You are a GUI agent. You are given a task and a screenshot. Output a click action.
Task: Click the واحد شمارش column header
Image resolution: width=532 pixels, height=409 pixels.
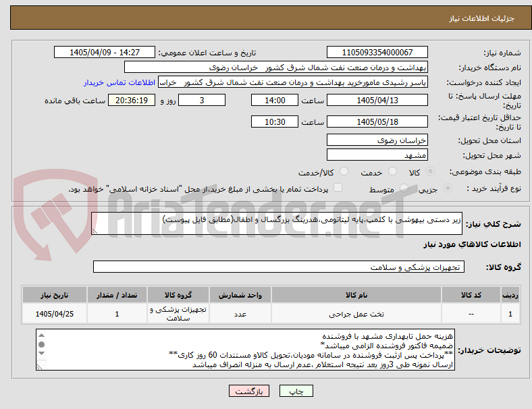(x=240, y=295)
